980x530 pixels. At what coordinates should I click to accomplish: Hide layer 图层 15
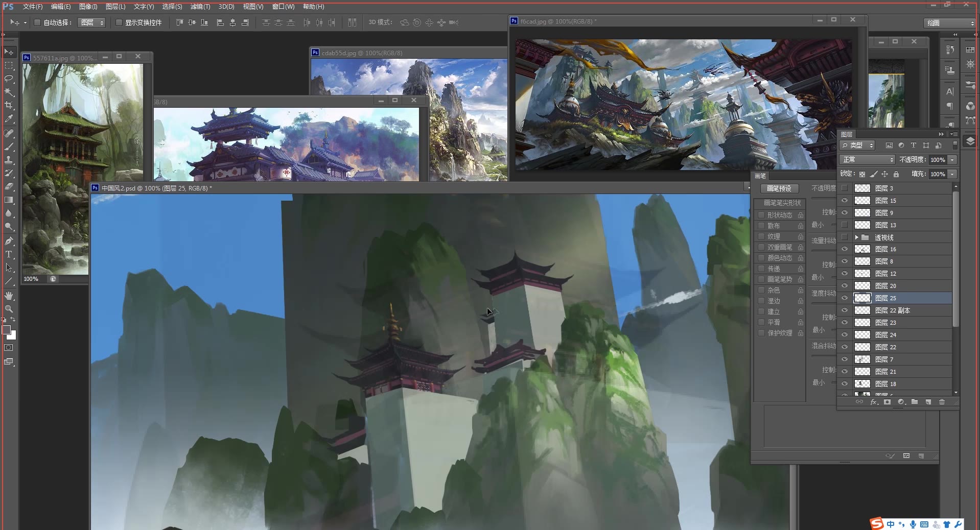pyautogui.click(x=845, y=200)
